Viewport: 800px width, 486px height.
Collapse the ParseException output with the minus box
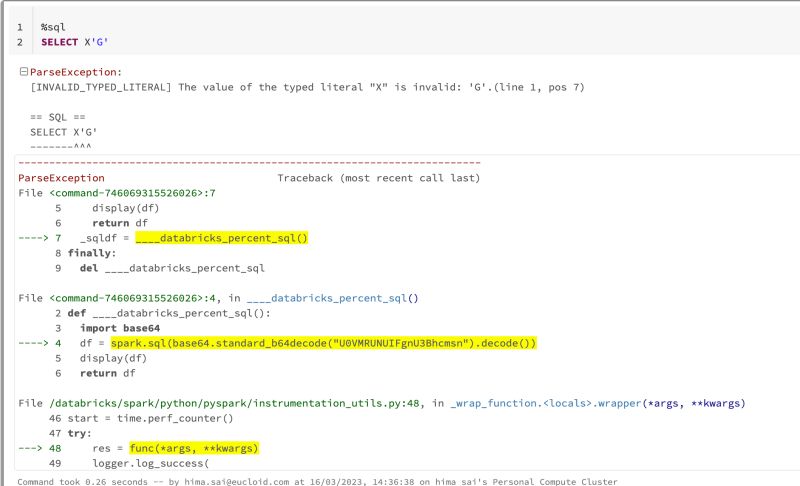point(23,71)
